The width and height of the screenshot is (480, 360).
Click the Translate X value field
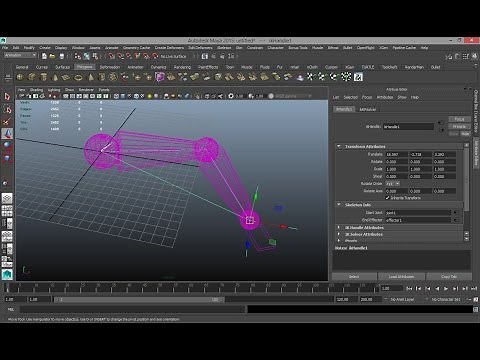(x=397, y=154)
